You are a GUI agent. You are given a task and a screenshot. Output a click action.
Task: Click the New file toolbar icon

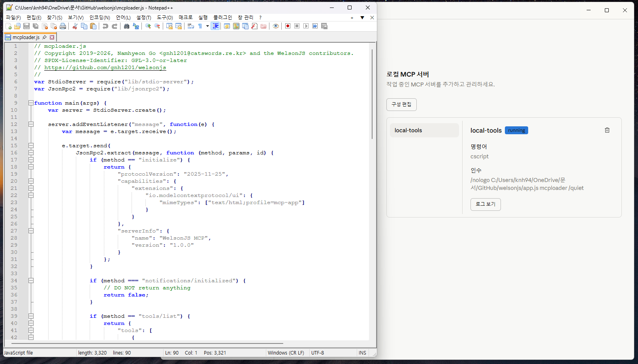point(8,26)
